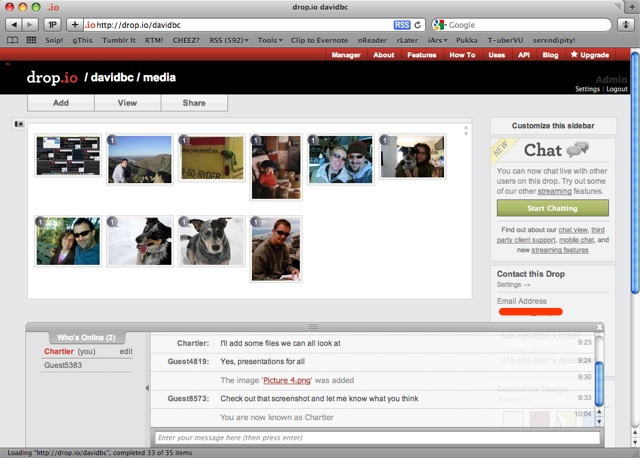Click the page's vertical scrollbar thumb
The image size is (640, 458).
click(635, 173)
